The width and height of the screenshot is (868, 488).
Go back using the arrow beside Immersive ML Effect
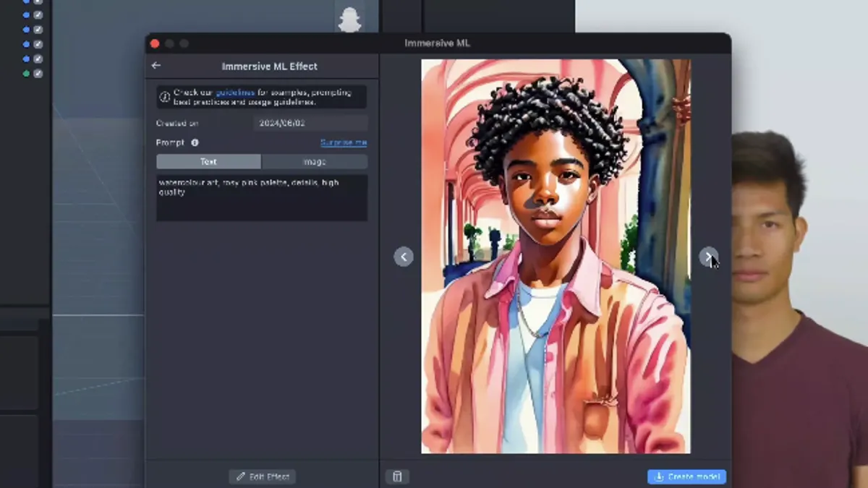coord(156,66)
